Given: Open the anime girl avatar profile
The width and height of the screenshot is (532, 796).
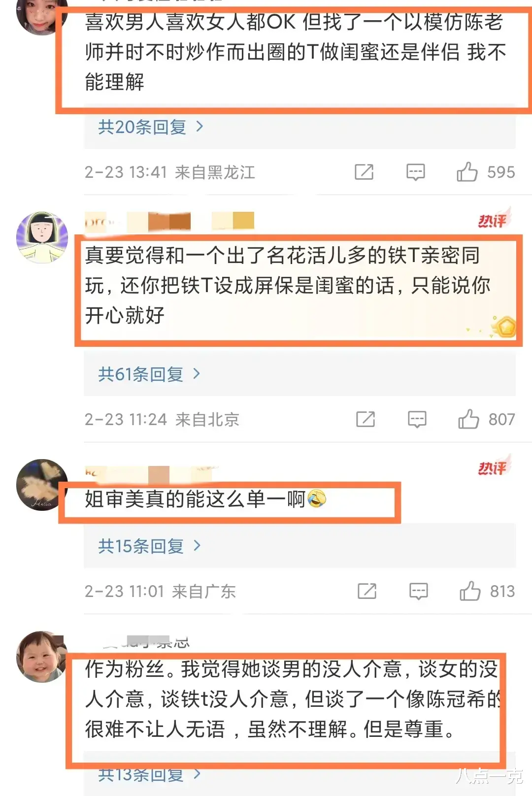Looking at the screenshot, I should (x=42, y=237).
